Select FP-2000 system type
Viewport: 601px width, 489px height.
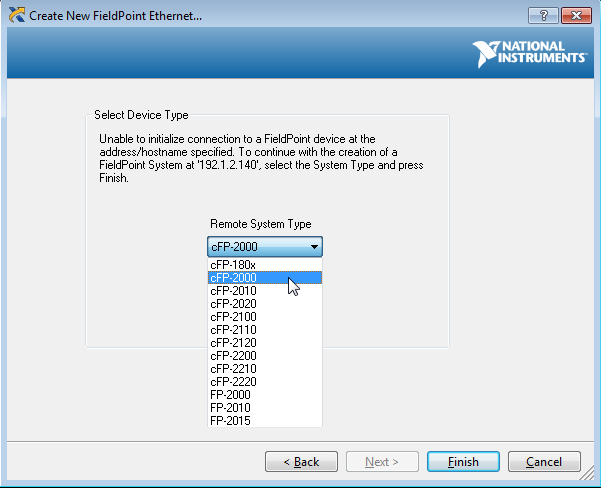[265, 395]
